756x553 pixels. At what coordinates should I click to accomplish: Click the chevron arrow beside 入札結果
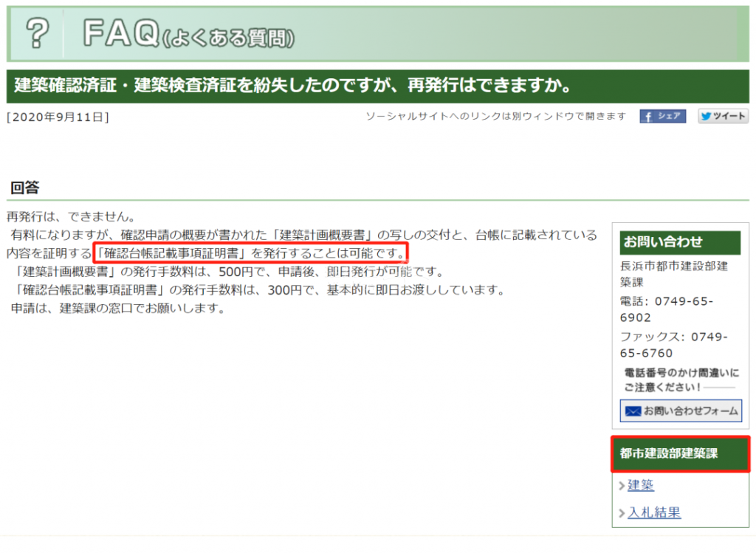(x=622, y=513)
